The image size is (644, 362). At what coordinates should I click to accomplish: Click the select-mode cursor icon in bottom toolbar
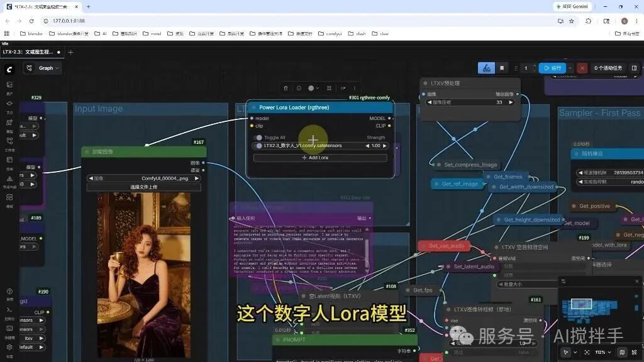pyautogui.click(x=567, y=352)
